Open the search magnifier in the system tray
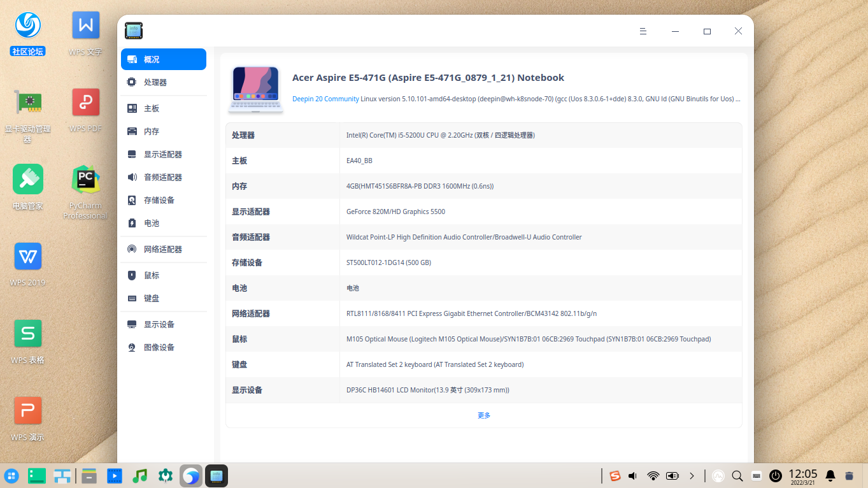Image resolution: width=868 pixels, height=488 pixels. [x=737, y=475]
